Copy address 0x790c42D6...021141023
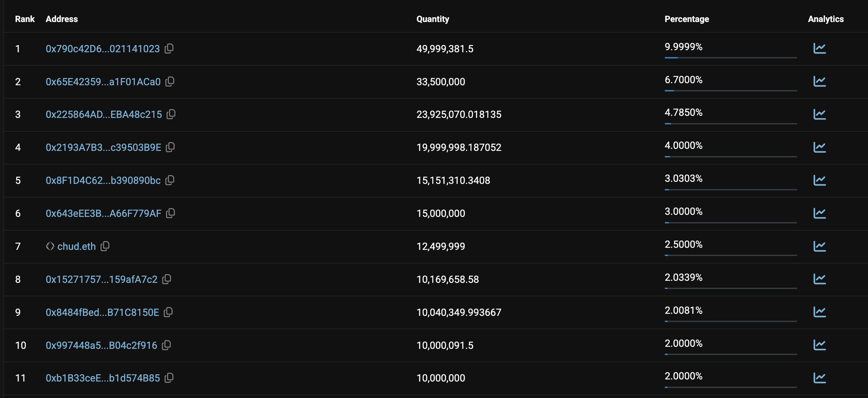868x398 pixels. (169, 48)
